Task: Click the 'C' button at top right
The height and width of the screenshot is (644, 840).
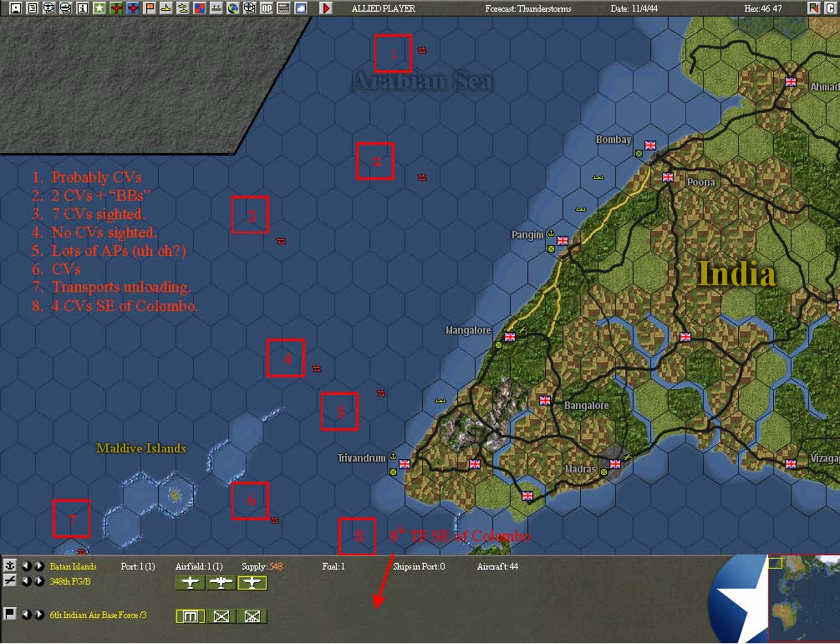Action: pyautogui.click(x=830, y=8)
